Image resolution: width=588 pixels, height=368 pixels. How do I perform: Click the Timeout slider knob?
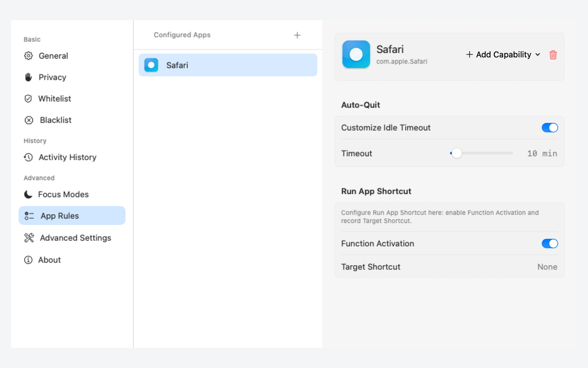(x=457, y=153)
